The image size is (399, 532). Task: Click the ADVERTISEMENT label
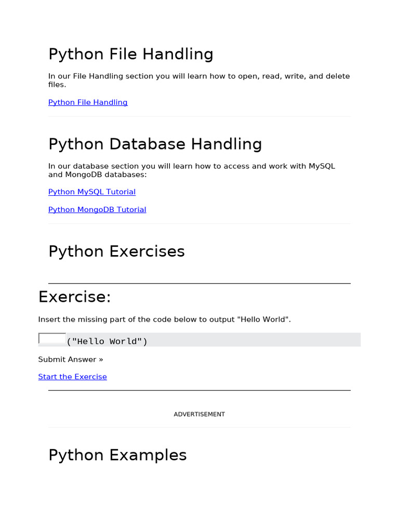199,415
